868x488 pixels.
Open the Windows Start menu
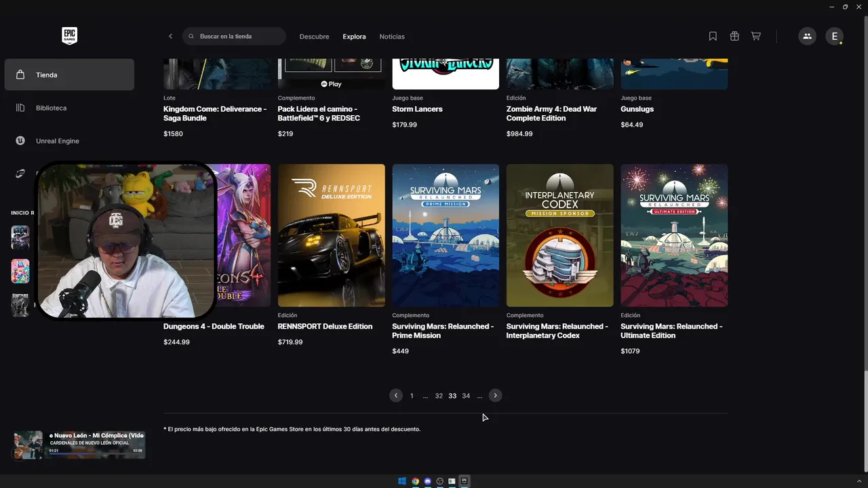[x=402, y=481]
